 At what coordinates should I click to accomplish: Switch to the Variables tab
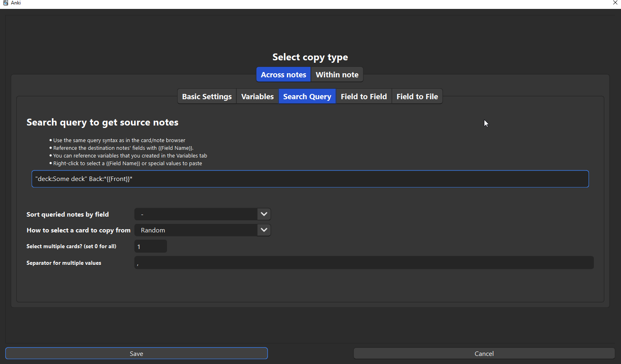[x=257, y=96]
